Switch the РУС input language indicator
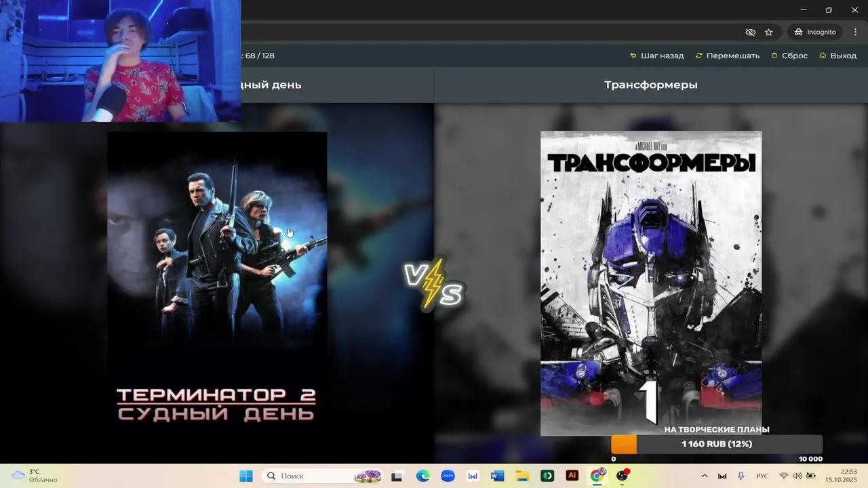This screenshot has width=868, height=488. click(762, 476)
